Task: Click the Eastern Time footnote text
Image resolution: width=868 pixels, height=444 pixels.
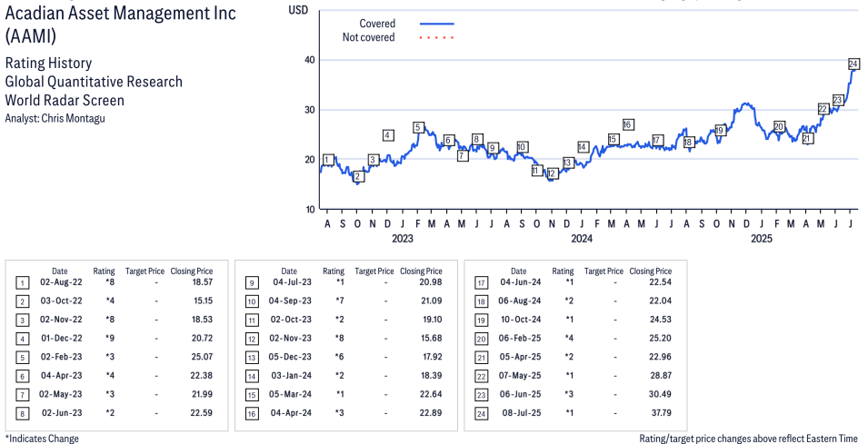Action: (750, 438)
